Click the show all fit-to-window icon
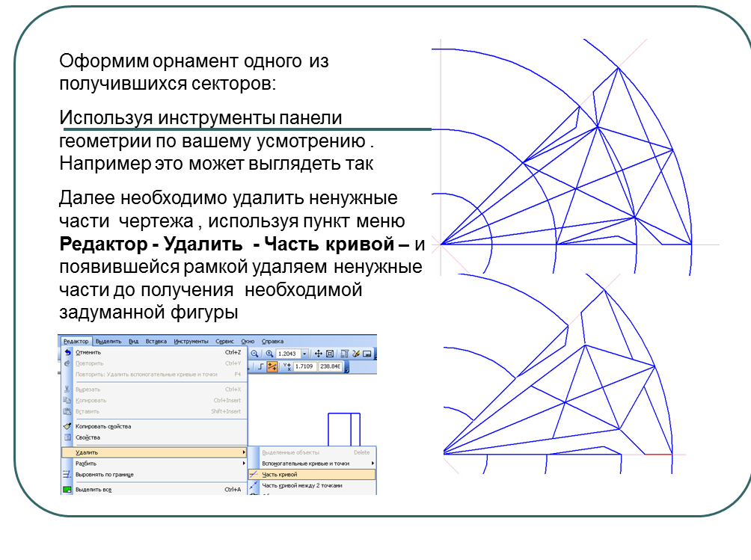751x560 pixels. click(x=330, y=354)
